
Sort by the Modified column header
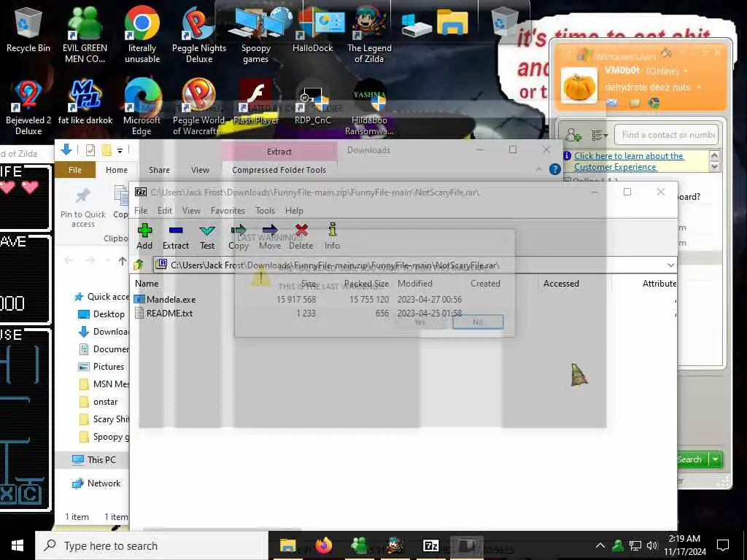(415, 284)
